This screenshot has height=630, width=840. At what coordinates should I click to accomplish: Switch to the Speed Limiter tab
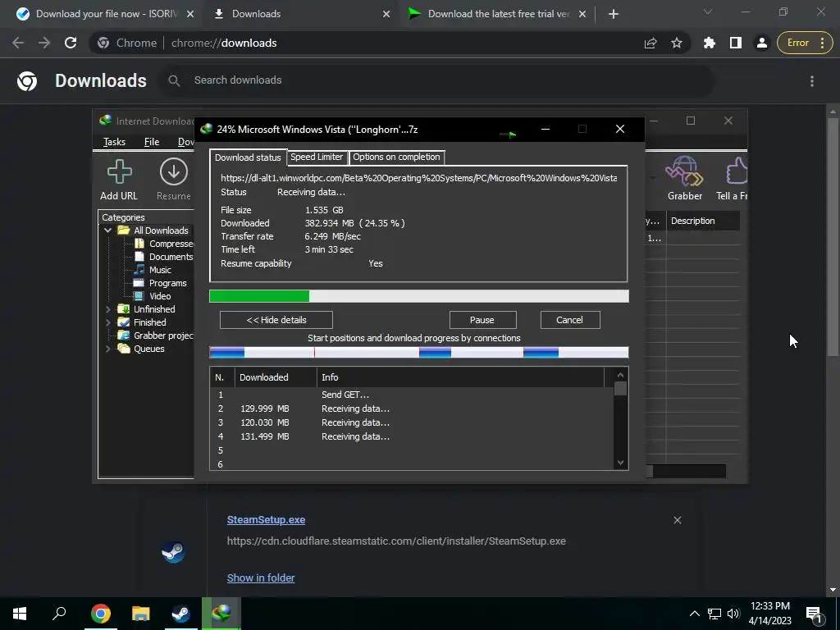click(317, 157)
